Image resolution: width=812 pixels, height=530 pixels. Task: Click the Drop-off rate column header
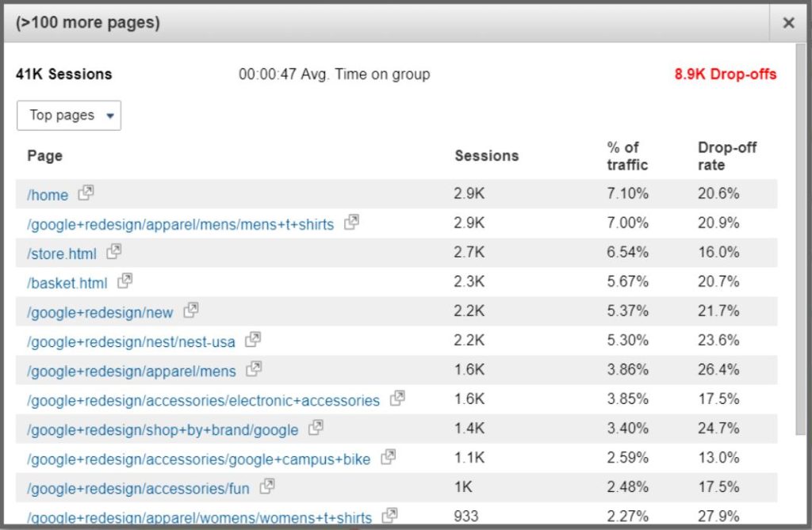(724, 156)
